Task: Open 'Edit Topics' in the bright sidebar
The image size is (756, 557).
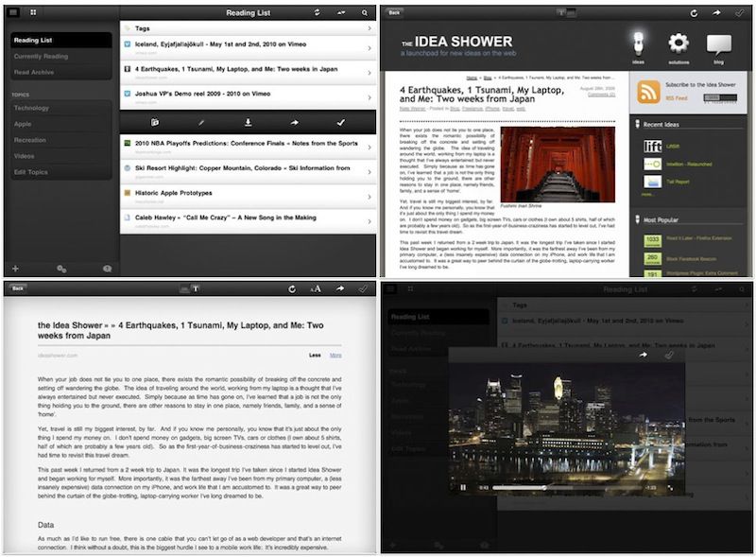Action: point(60,171)
